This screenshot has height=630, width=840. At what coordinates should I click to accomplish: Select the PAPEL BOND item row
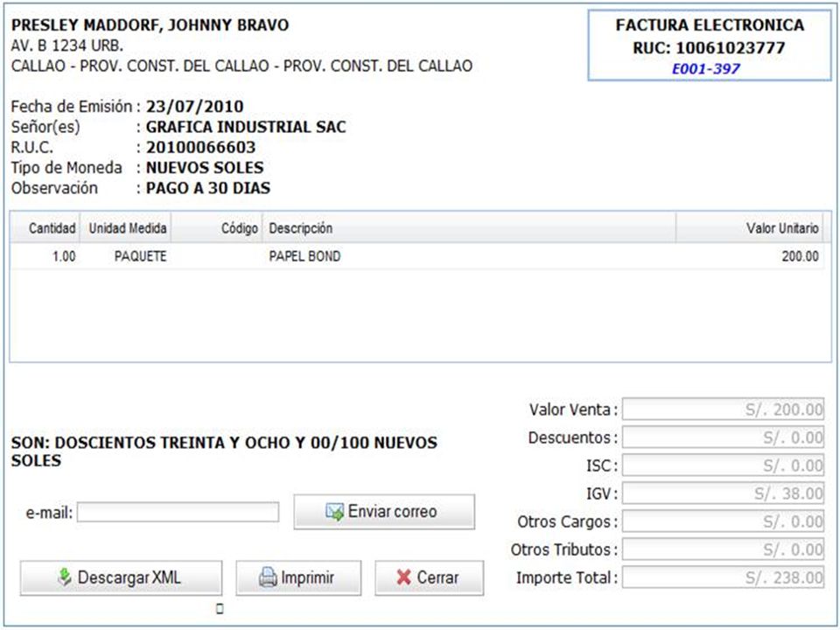(x=416, y=256)
